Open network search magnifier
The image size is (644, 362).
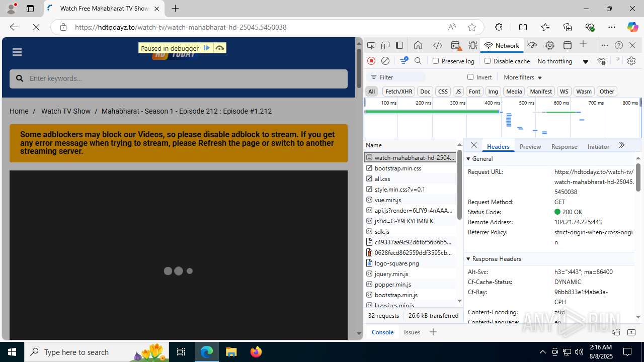[418, 61]
